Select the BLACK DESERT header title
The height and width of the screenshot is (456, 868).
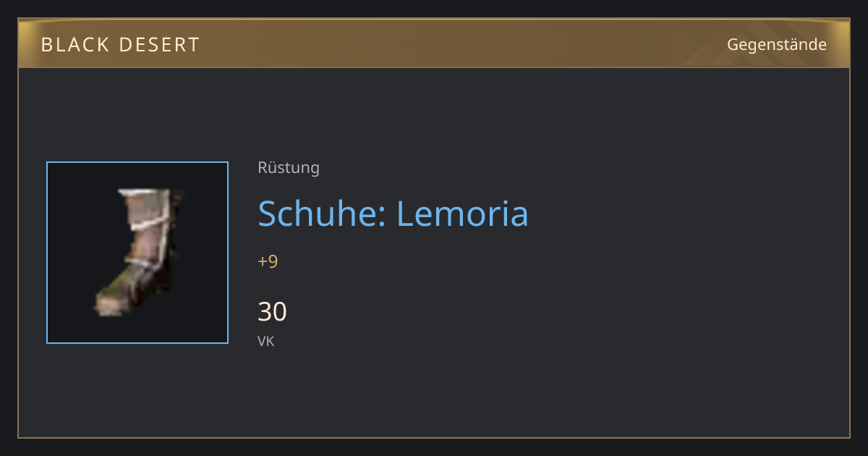point(120,45)
